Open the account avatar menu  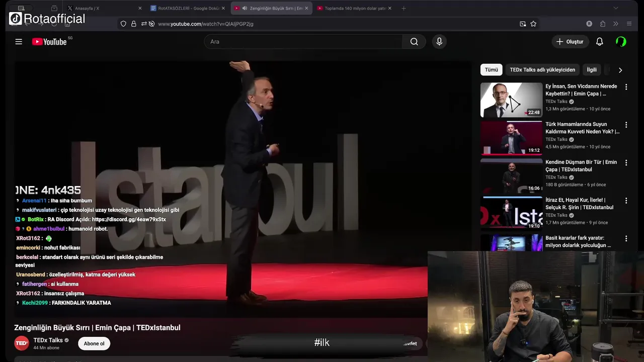pos(621,42)
